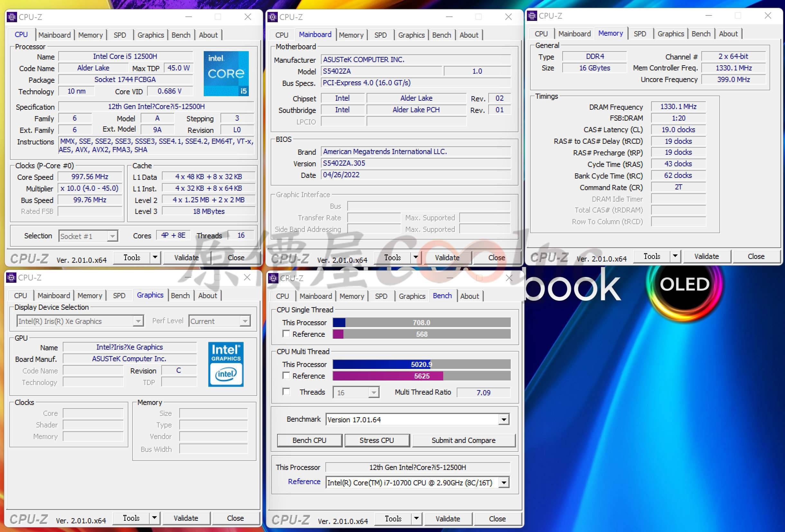Click Submit and Compare button
Viewport: 785px width, 532px height.
tap(463, 441)
